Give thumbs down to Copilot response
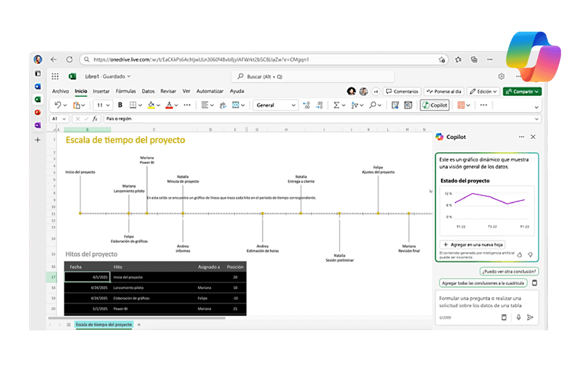The image size is (588, 365). (530, 255)
